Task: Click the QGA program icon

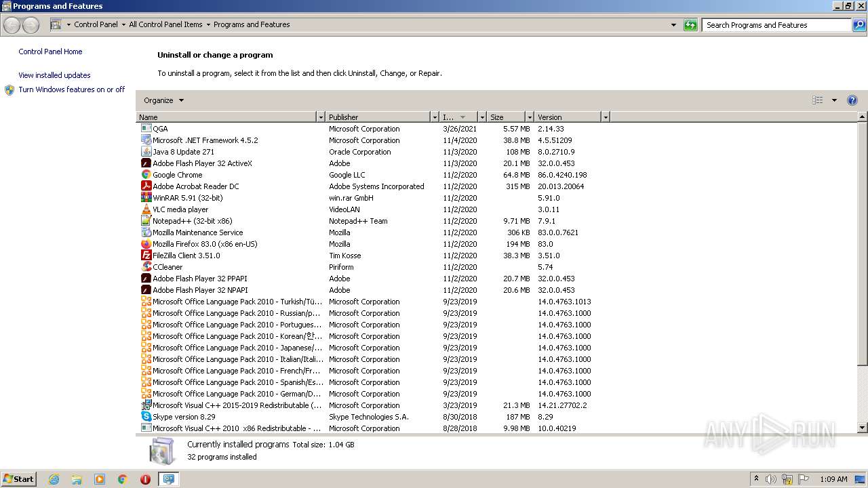Action: point(146,129)
